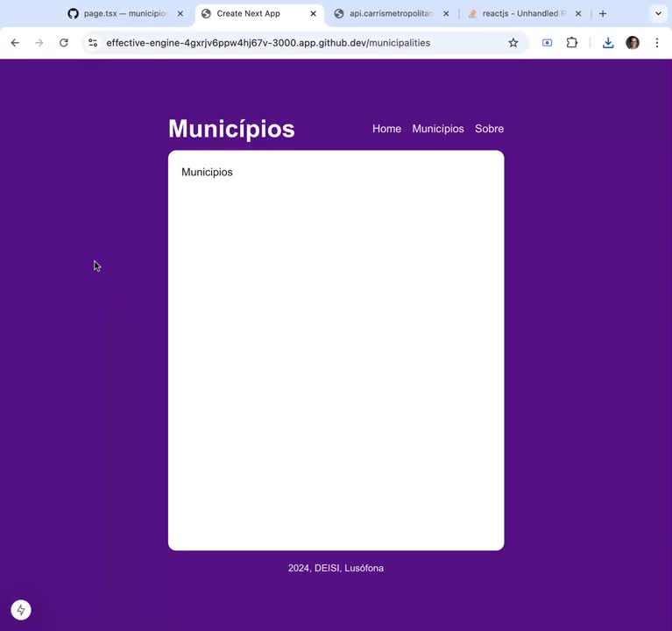Open the Downloads icon
672x631 pixels.
[x=608, y=42]
